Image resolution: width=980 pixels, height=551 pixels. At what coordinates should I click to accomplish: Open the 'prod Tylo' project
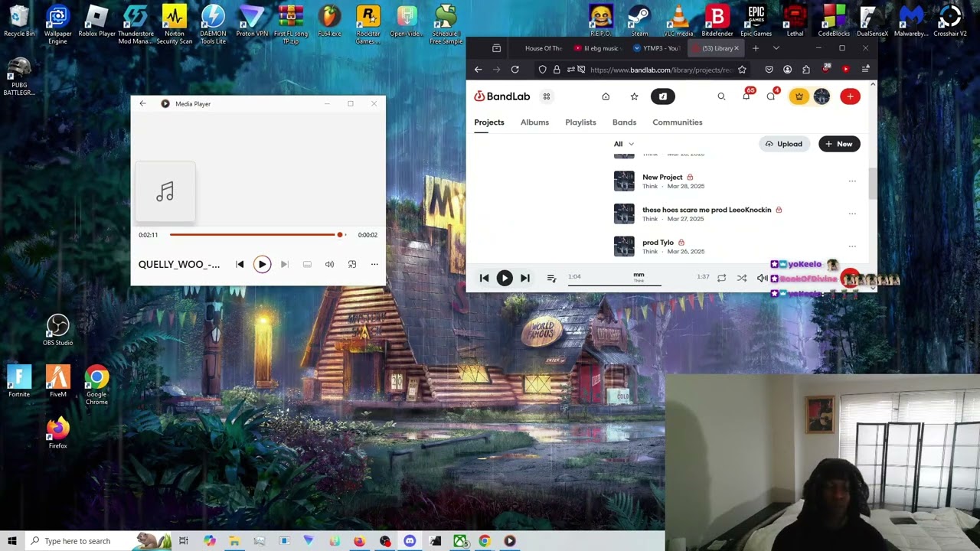pyautogui.click(x=658, y=243)
